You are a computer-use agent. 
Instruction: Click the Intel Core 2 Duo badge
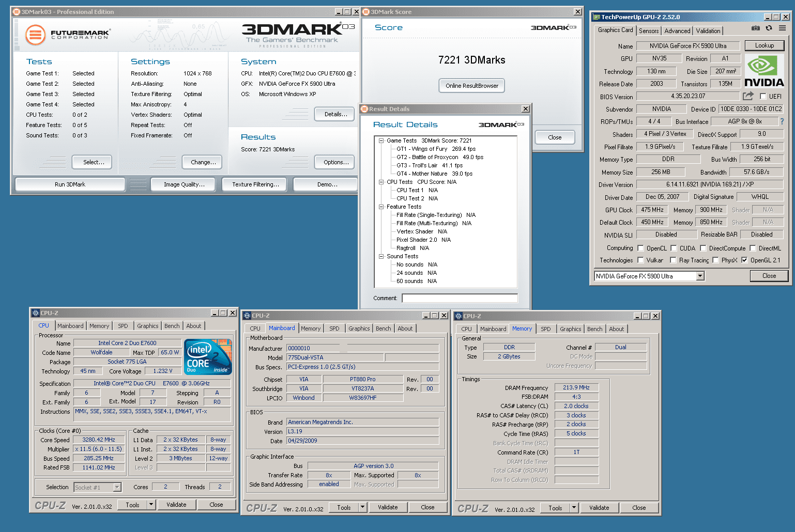click(208, 357)
